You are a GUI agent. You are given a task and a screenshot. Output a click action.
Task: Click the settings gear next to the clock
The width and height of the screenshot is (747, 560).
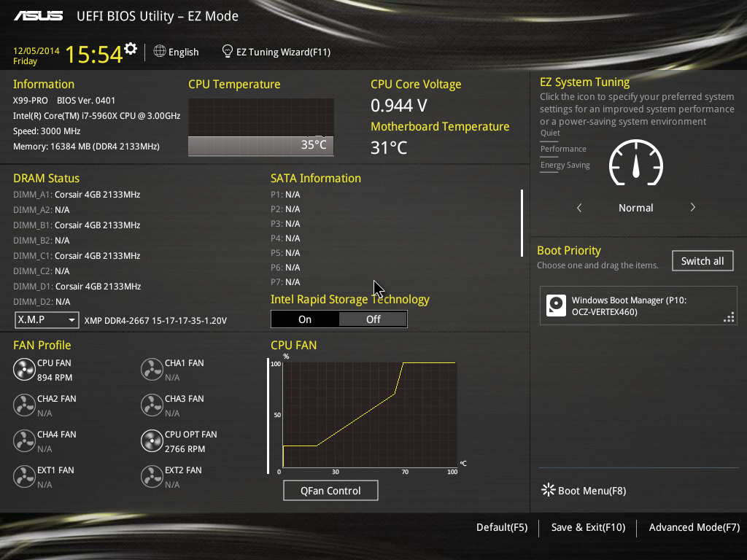pos(131,49)
